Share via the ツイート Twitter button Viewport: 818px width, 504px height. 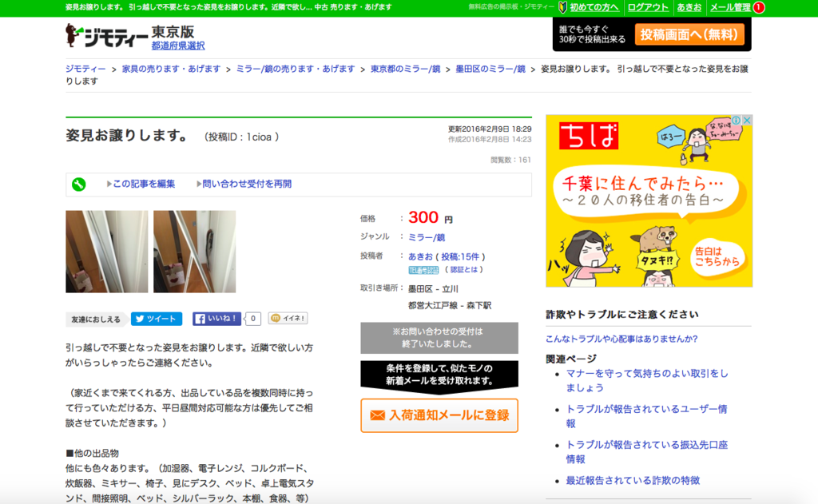157,319
